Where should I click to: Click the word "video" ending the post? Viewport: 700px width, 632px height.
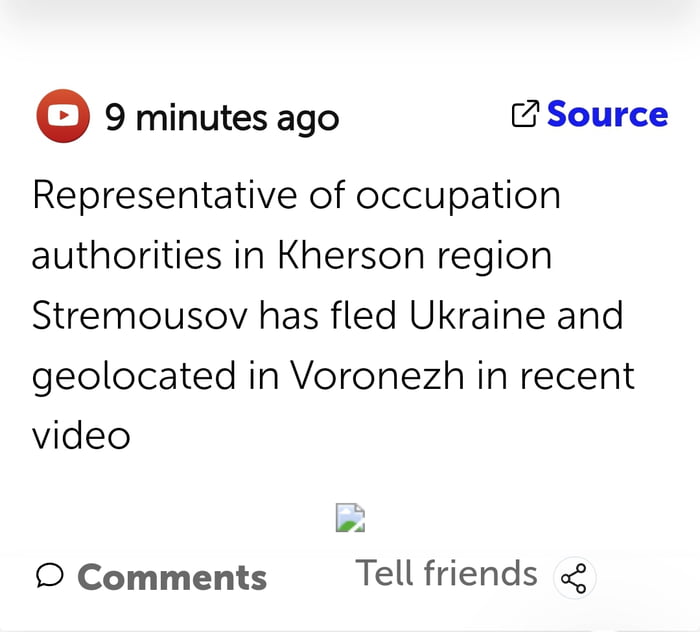coord(81,436)
